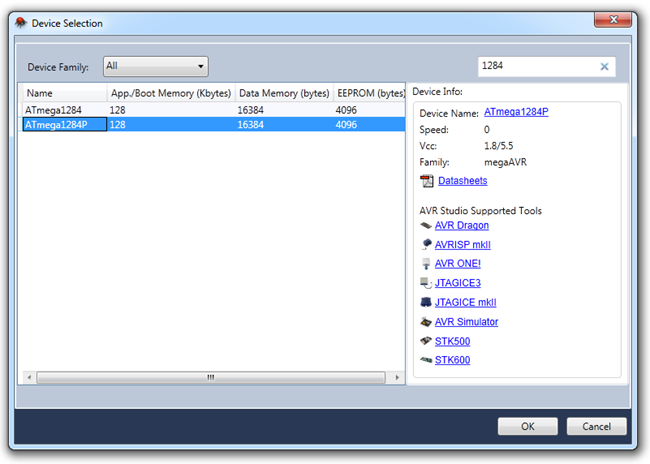Click the STK600 board icon

point(426,360)
